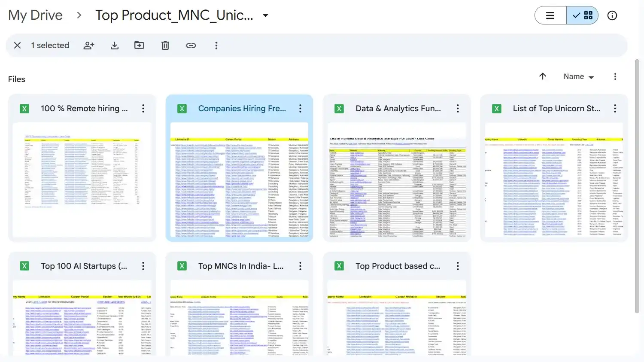Click Excel icon of Companies Hiring Fre...
Screen dimensions: 644x362
(182, 109)
